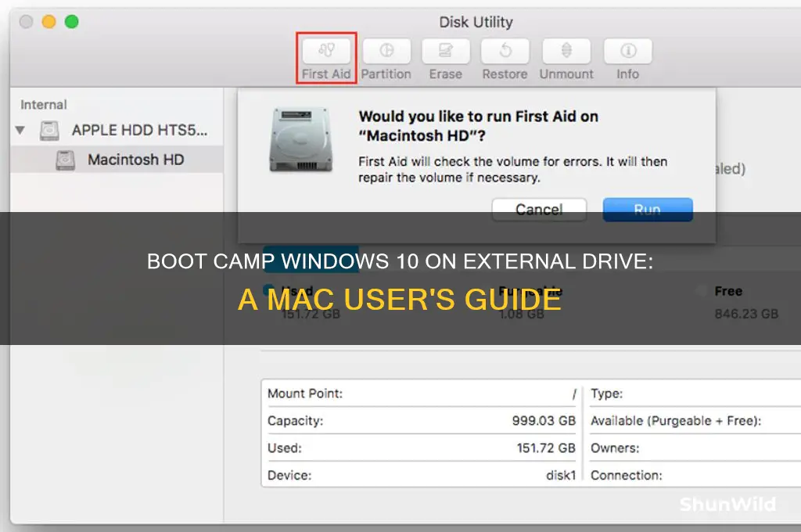This screenshot has height=532, width=801.
Task: Click the First Aid dialog heading text
Action: [x=478, y=126]
